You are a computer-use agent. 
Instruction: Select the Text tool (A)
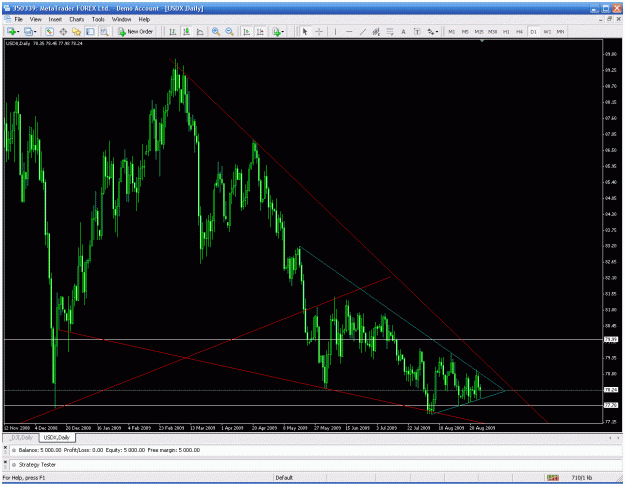pyautogui.click(x=403, y=31)
